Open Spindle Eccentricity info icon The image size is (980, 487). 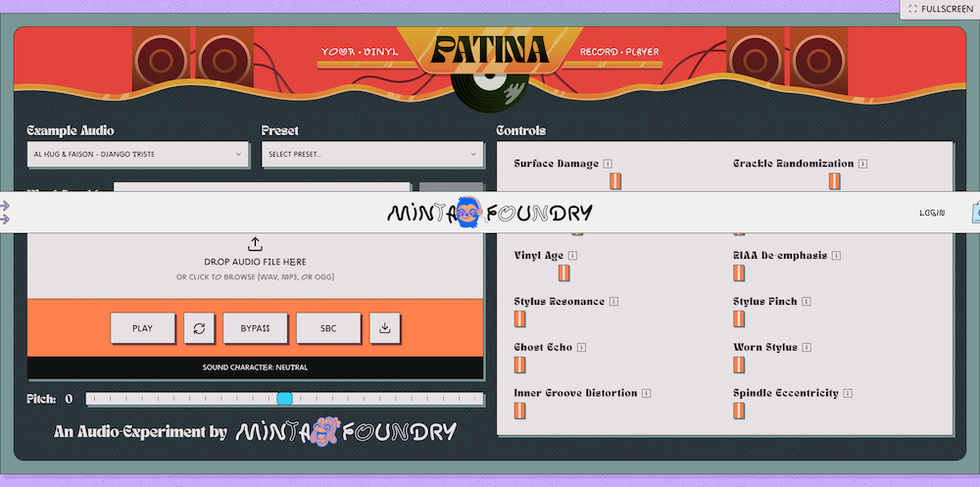[848, 394]
